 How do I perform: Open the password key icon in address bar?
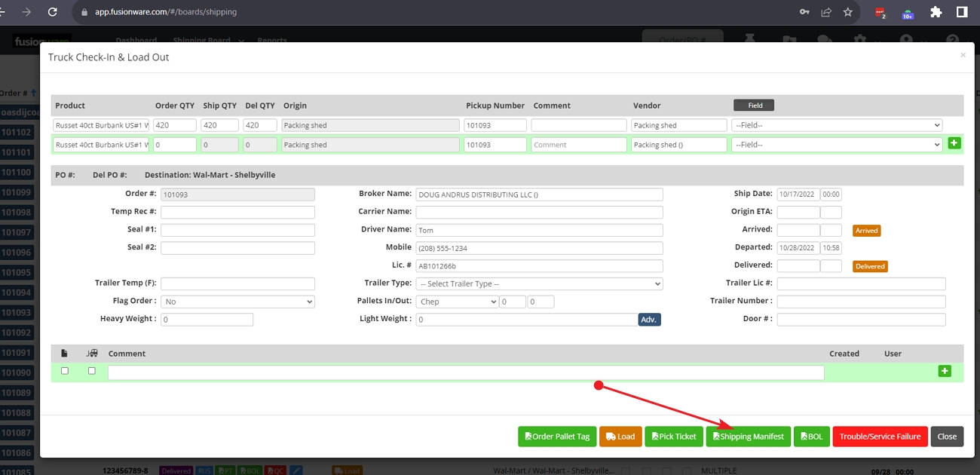(x=805, y=12)
